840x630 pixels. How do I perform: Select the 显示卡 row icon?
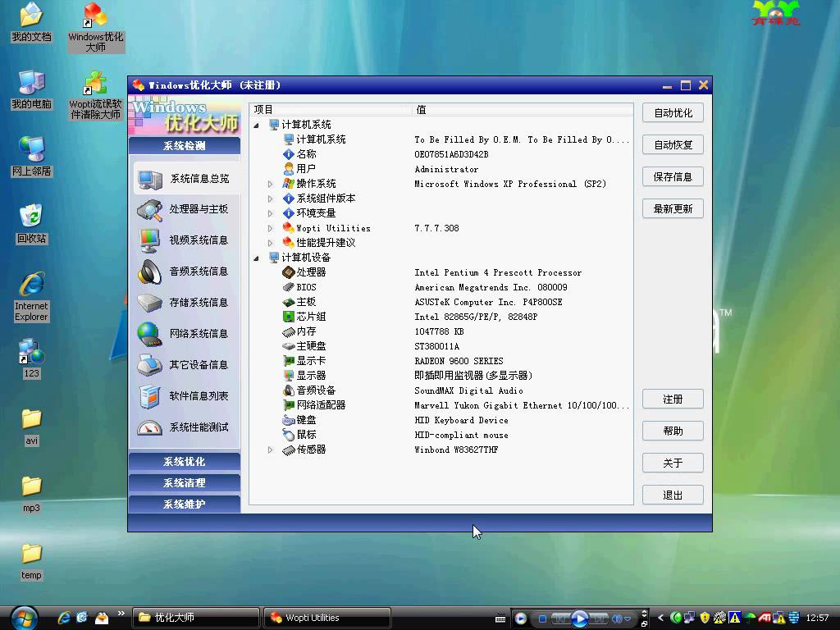[x=289, y=361]
